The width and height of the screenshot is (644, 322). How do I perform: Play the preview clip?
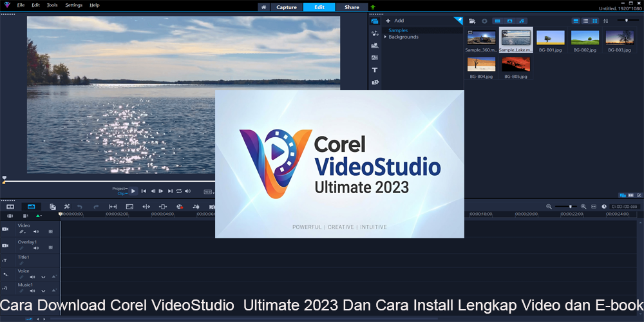click(x=133, y=191)
